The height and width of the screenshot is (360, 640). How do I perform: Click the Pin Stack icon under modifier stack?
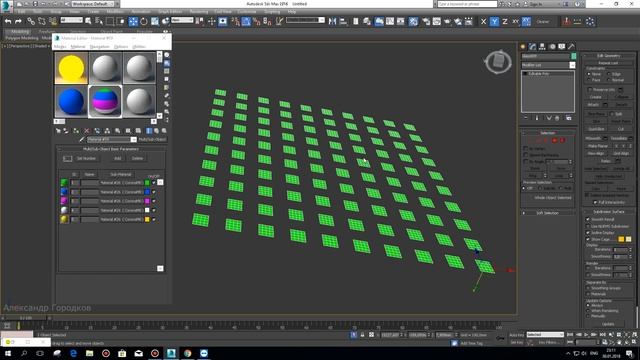[526, 118]
